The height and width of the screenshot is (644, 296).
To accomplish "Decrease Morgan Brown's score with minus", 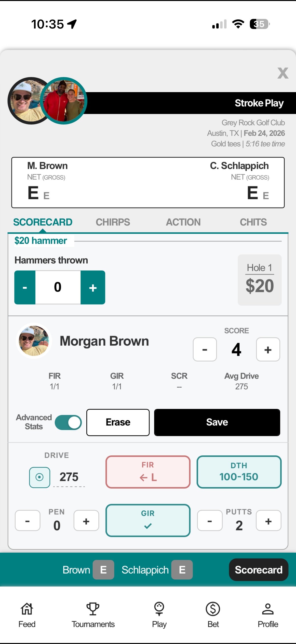I will [205, 350].
